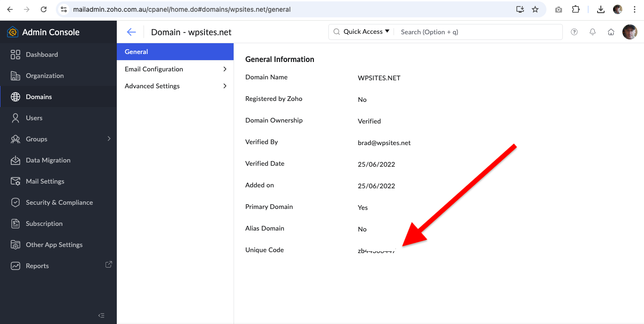Screen dimensions: 644x324
Task: Expand Advanced Settings submenu
Action: tap(175, 86)
